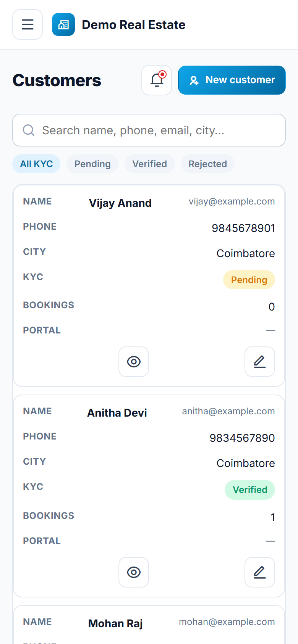Click Anitha Devi's Verified KYC badge
298x644 pixels.
[250, 489]
